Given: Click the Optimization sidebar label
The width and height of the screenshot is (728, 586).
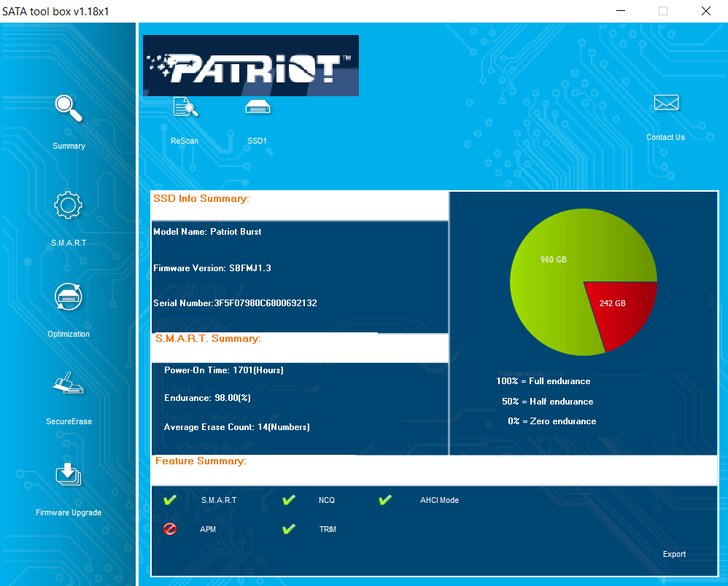Looking at the screenshot, I should coord(69,334).
